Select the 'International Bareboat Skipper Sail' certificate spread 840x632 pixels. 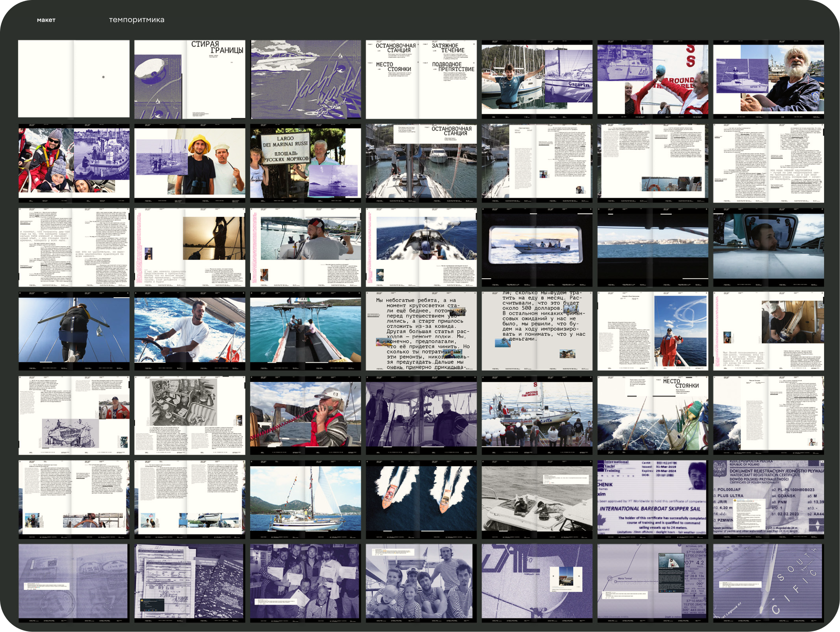click(x=653, y=499)
